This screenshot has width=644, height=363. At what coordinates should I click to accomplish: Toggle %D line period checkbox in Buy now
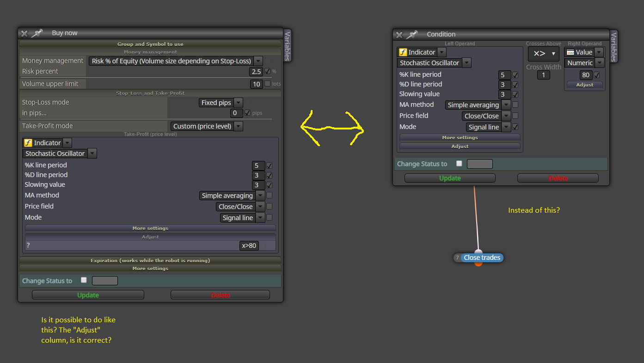coord(270,175)
